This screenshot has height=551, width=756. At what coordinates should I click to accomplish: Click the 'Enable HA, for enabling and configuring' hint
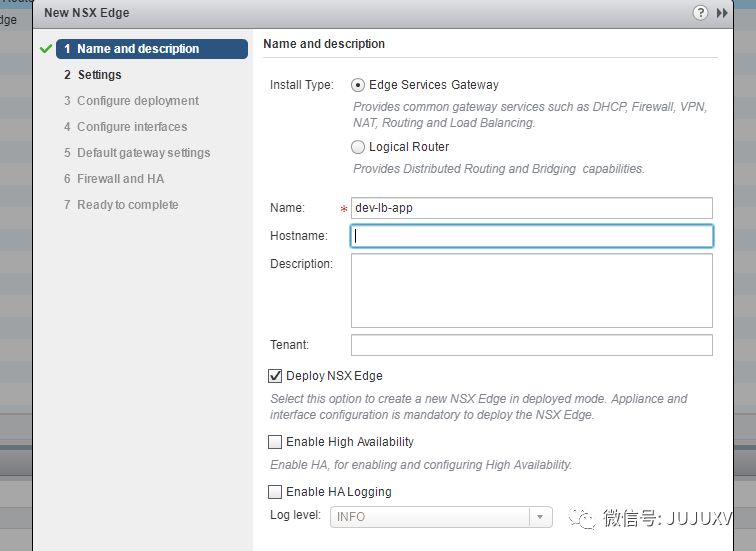421,465
